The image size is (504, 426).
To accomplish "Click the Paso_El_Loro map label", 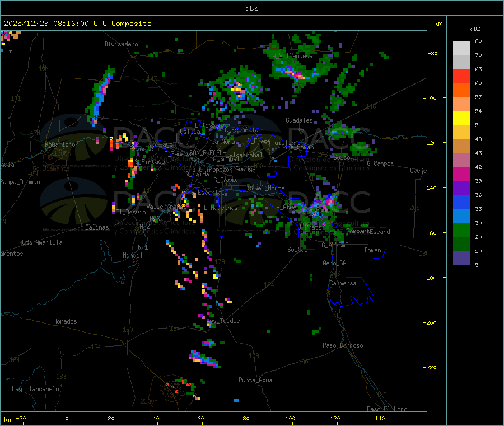I will 387,409.
